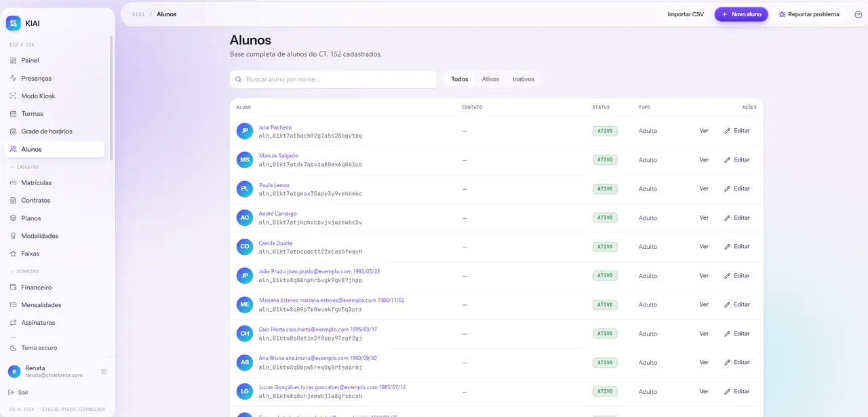The image size is (868, 417).
Task: Click Editar for Caio Horta
Action: (x=737, y=334)
